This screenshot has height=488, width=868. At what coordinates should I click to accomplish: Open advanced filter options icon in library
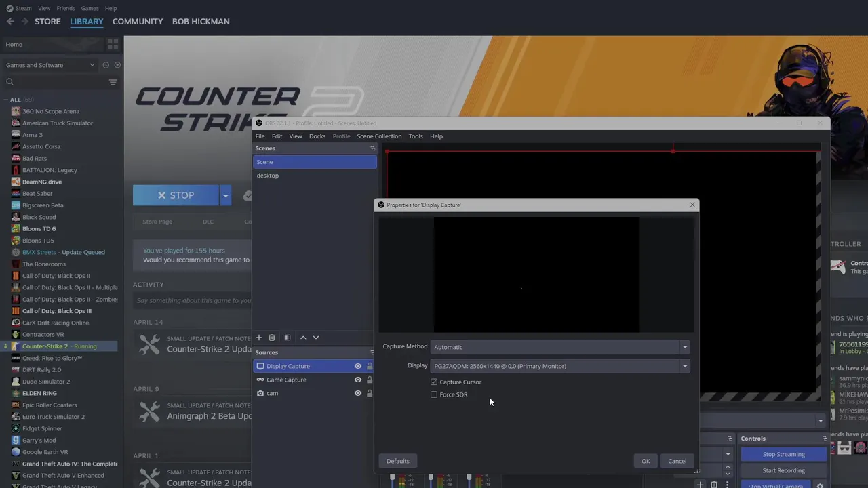(113, 82)
